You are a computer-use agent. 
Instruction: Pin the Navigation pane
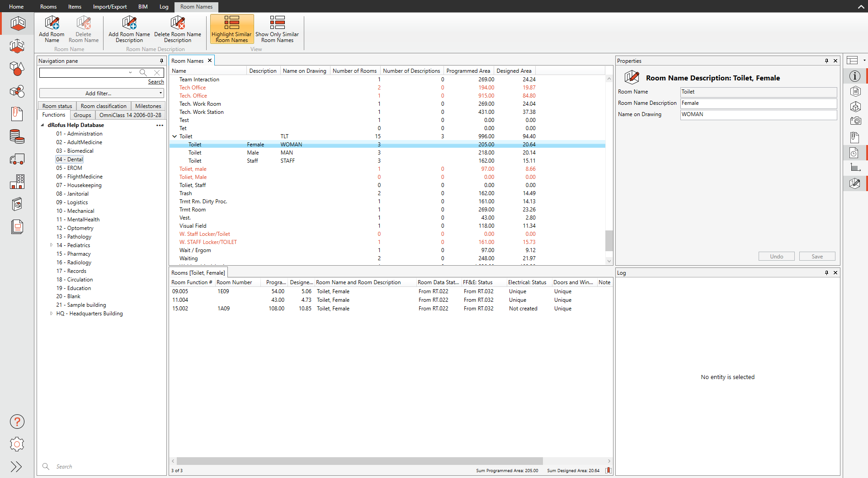161,61
